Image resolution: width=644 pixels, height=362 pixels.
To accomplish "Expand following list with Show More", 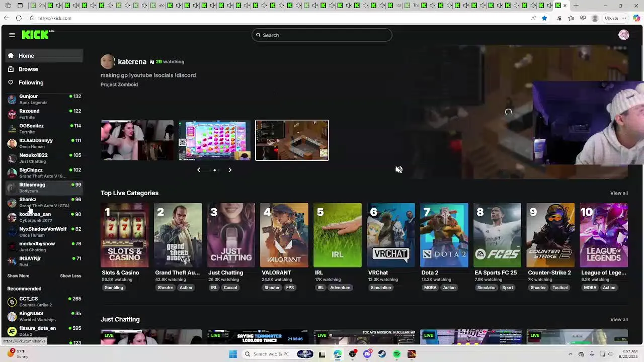I will tap(18, 276).
